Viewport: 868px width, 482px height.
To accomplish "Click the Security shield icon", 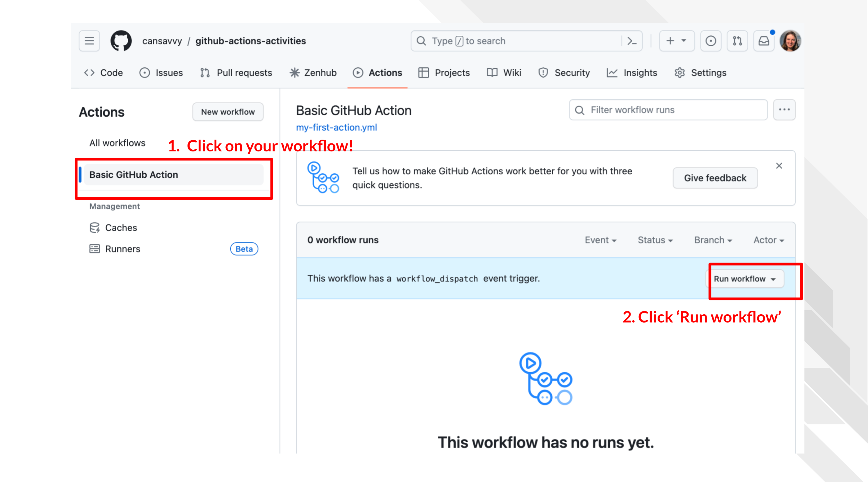I will pyautogui.click(x=543, y=73).
